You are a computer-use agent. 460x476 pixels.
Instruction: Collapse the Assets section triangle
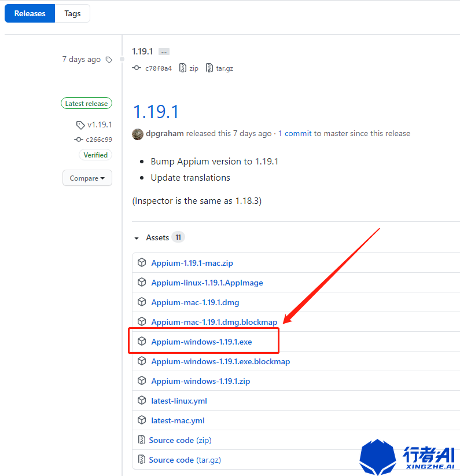point(137,239)
